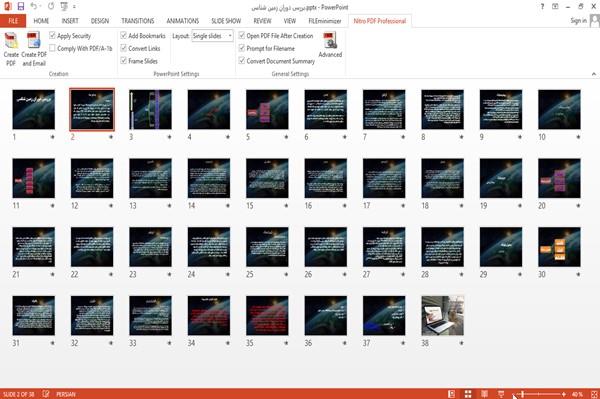Select slide 5 pink diagram thumbnail
This screenshot has width=600, height=399.
tap(267, 109)
